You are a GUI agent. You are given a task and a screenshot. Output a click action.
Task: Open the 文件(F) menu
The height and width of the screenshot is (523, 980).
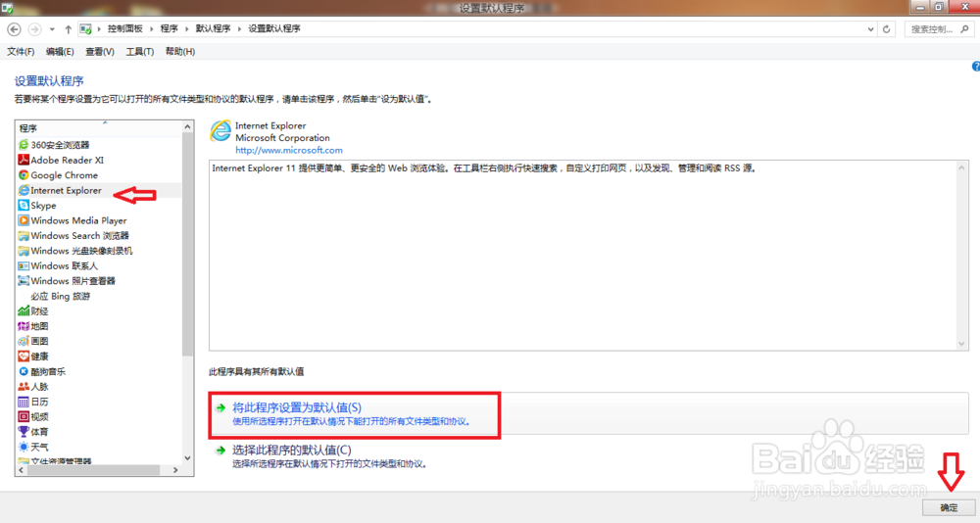(x=21, y=52)
